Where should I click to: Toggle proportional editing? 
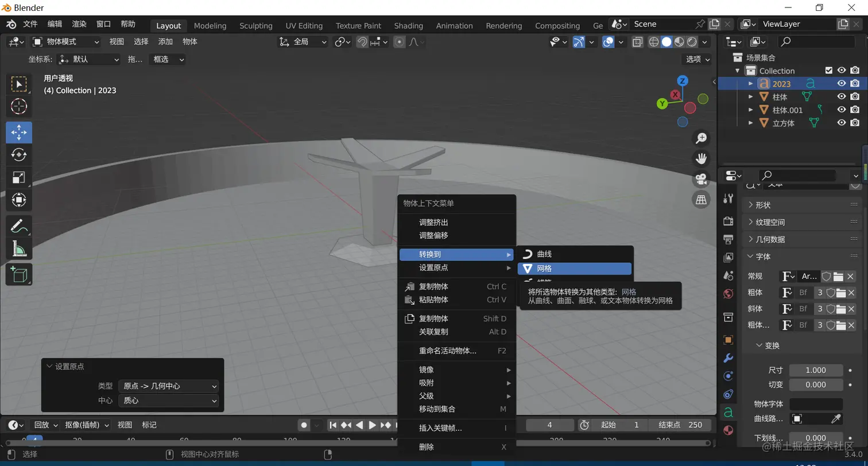click(x=400, y=42)
